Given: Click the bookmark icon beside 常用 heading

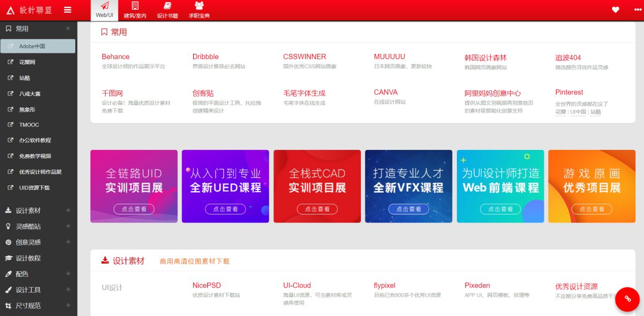Looking at the screenshot, I should point(104,31).
